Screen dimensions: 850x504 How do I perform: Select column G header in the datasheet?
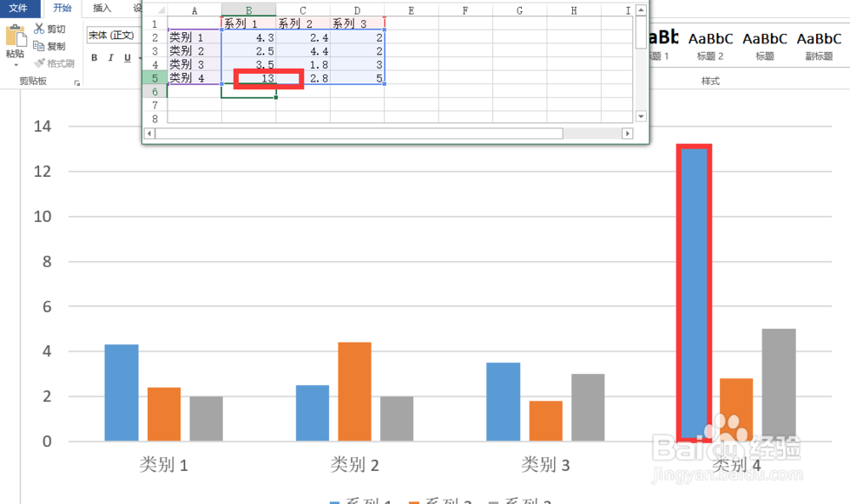[x=519, y=10]
